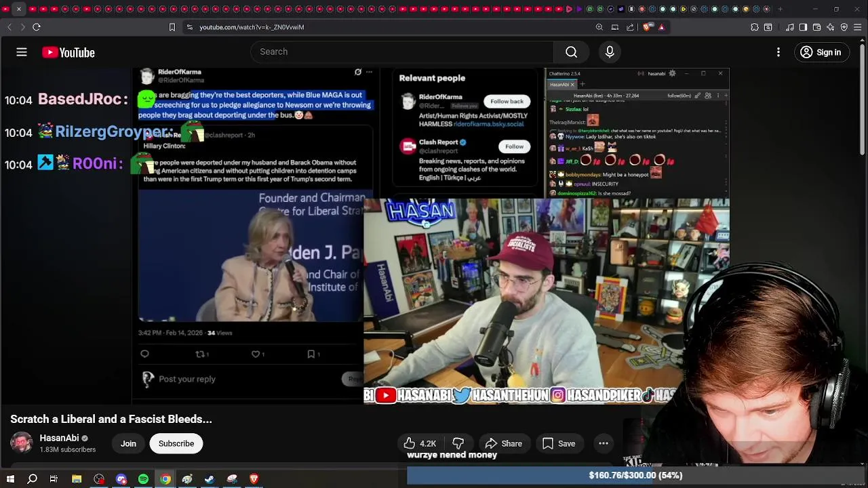Open a new tab with plus button
The width and height of the screenshot is (868, 488).
pos(780,9)
